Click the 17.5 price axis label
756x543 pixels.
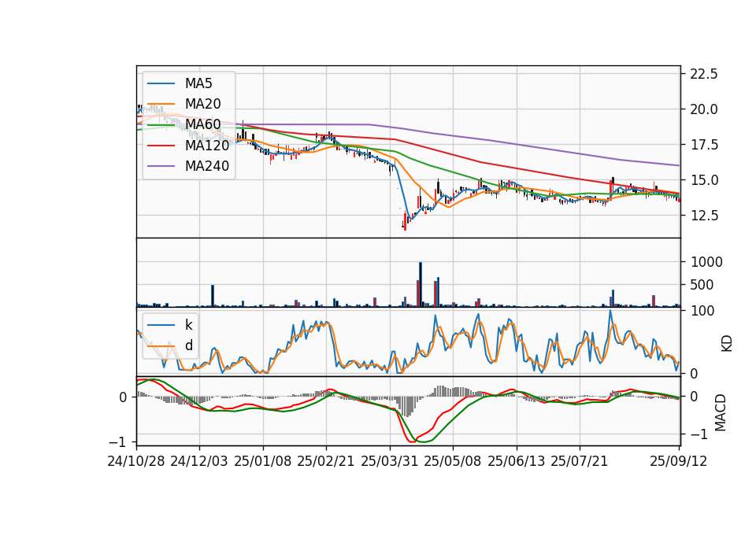coord(704,145)
